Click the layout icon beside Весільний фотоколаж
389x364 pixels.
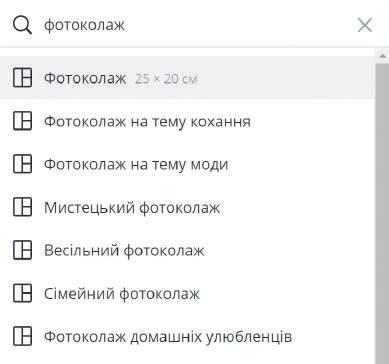(x=22, y=250)
